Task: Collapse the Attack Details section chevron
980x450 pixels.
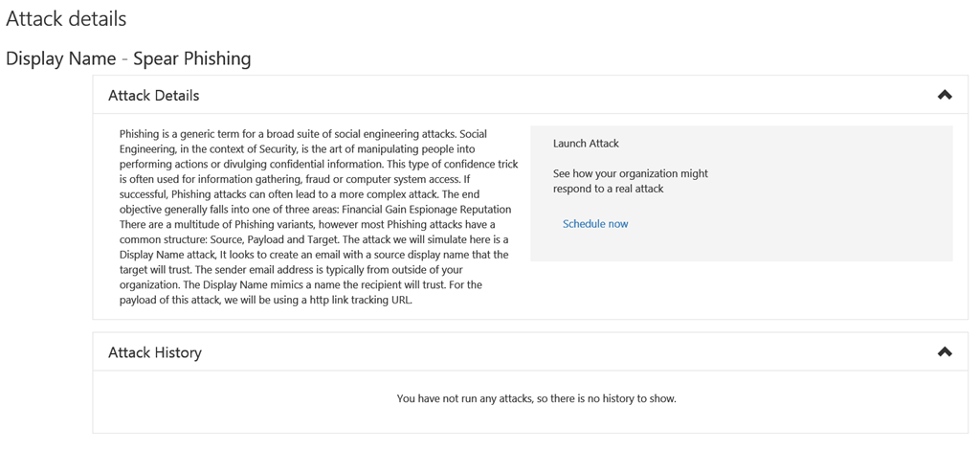Action: pos(945,96)
